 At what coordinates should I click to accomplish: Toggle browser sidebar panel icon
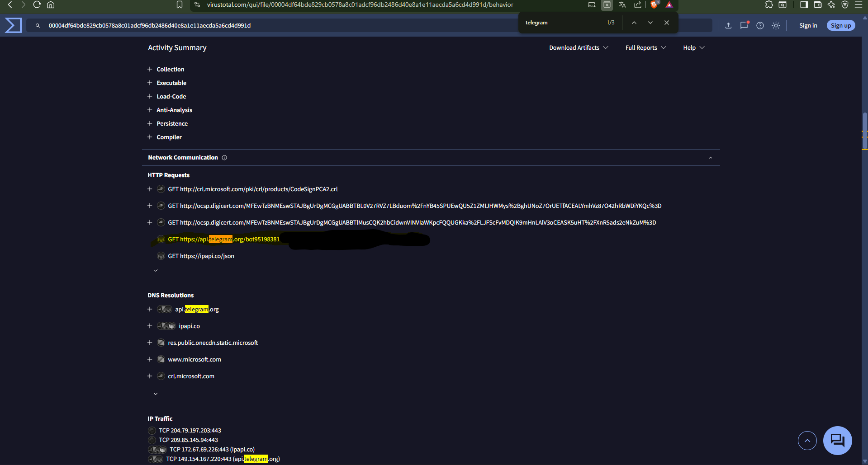coord(804,5)
